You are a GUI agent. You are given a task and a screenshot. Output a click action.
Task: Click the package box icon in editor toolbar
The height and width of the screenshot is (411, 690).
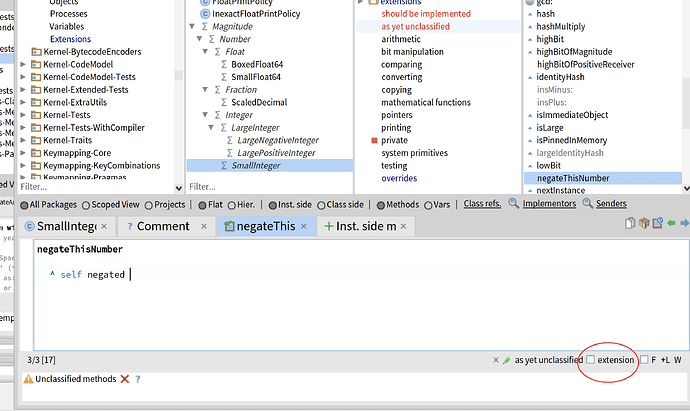coord(644,223)
